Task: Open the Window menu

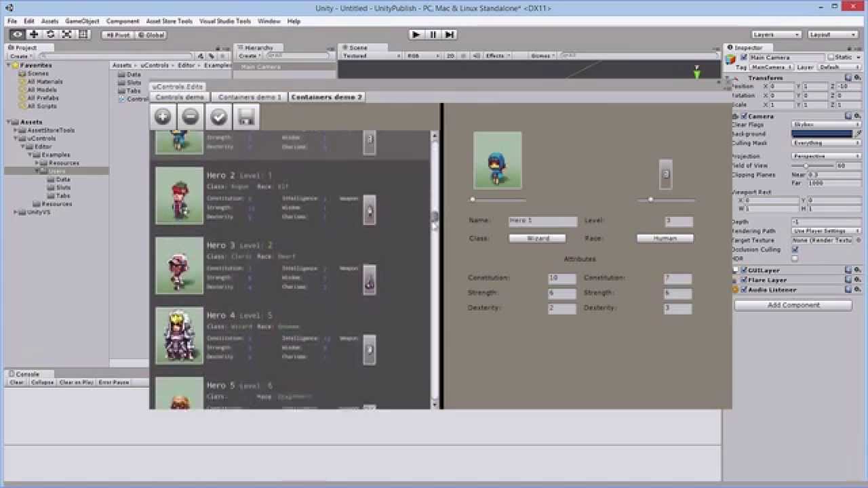Action: click(x=269, y=21)
